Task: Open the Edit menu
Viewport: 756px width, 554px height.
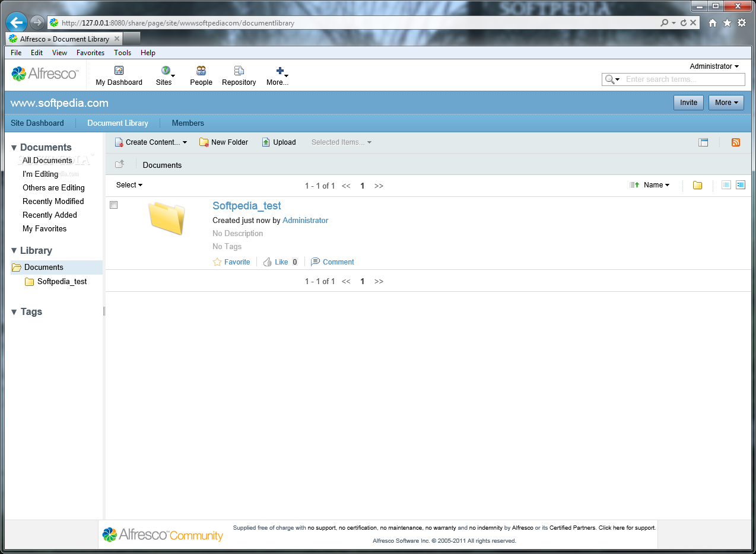Action: pyautogui.click(x=37, y=53)
